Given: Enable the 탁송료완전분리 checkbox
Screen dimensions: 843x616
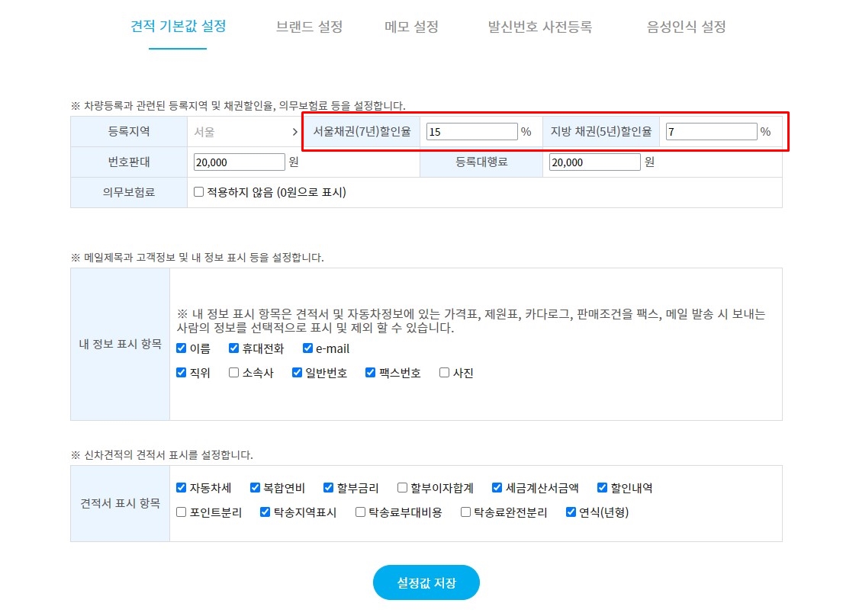Looking at the screenshot, I should click(x=465, y=512).
